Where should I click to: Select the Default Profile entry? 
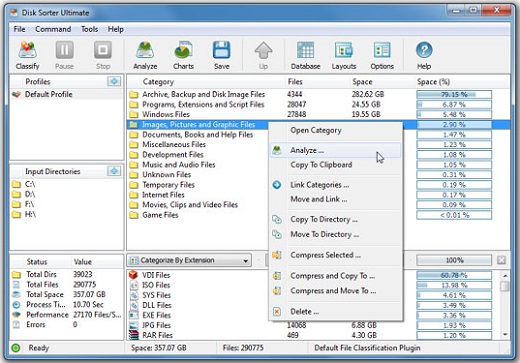[48, 94]
